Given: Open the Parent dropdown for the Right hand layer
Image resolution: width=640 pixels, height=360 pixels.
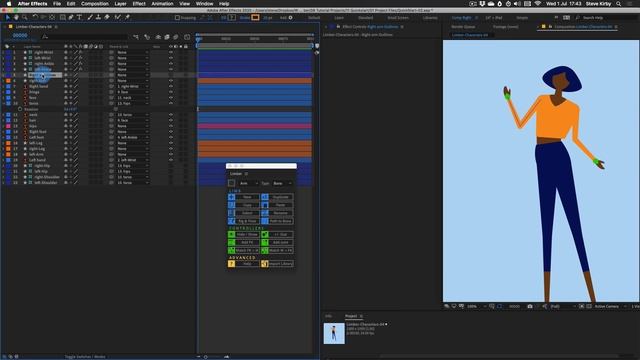Looking at the screenshot, I should click(x=133, y=87).
